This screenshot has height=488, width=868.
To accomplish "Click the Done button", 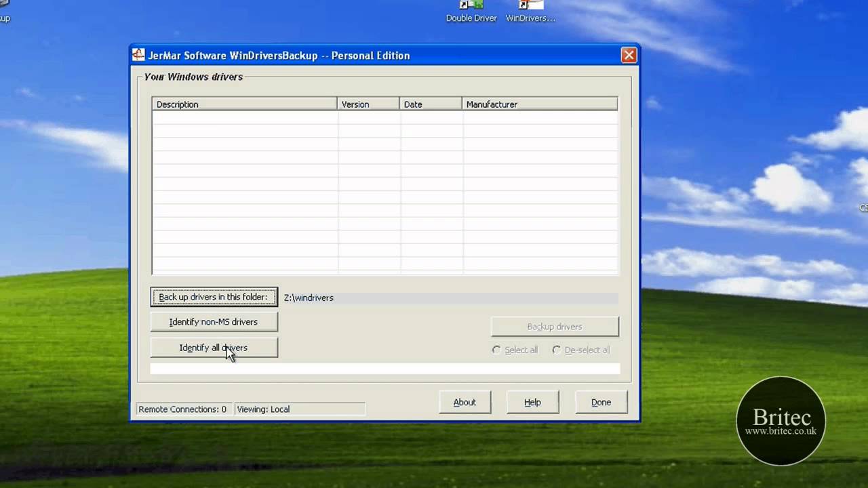I will coord(601,402).
